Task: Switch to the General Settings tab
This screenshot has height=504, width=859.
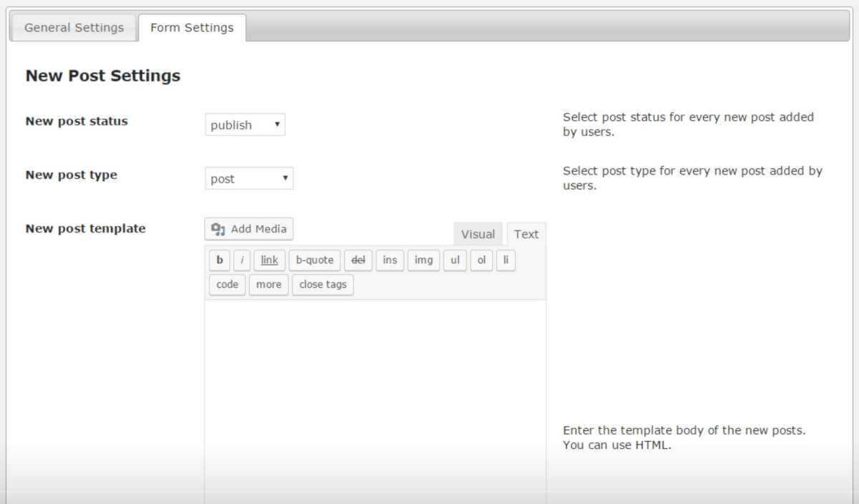Action: [73, 27]
